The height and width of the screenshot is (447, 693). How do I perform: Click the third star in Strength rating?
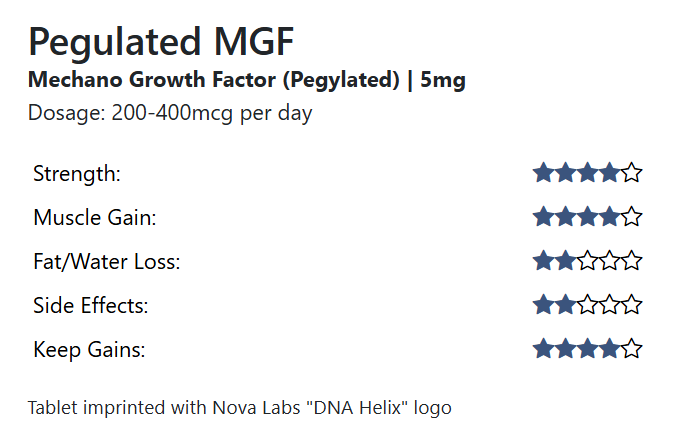587,173
